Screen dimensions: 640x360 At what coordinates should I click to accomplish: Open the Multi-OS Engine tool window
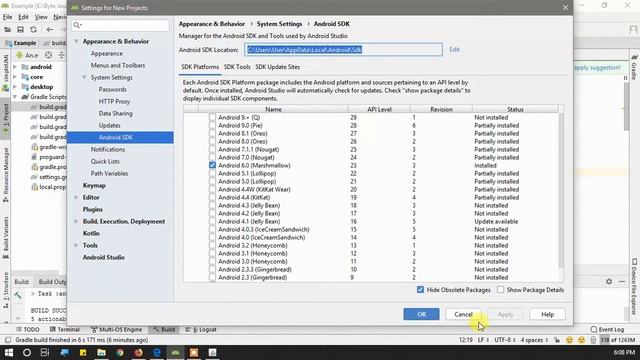pos(117,329)
